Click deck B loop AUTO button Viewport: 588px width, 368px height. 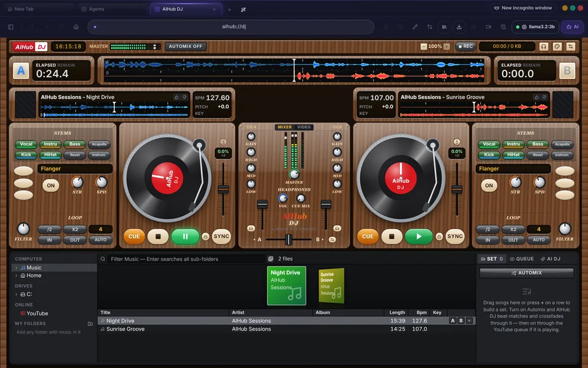click(538, 240)
